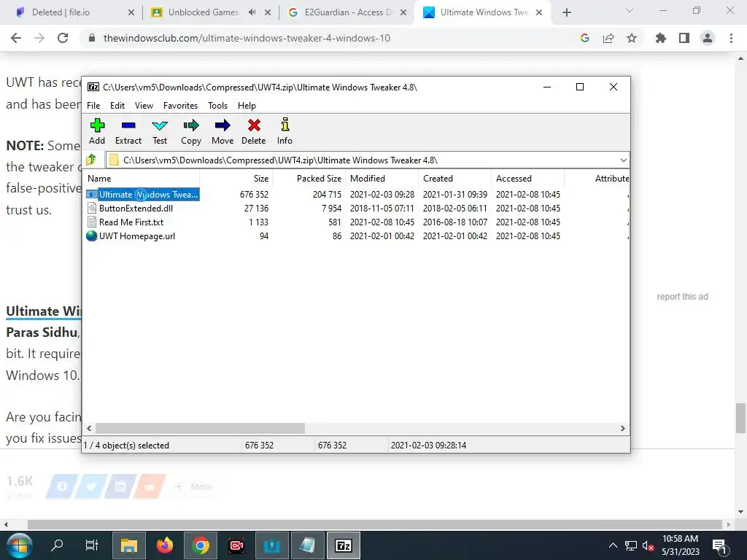Image resolution: width=747 pixels, height=560 pixels.
Task: Click the Move toolbar icon
Action: 222,131
